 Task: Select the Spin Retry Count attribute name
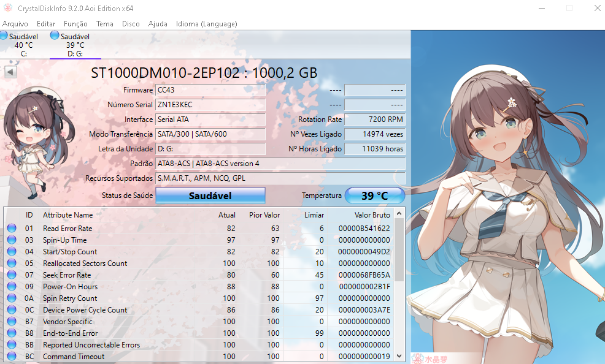pyautogui.click(x=70, y=298)
